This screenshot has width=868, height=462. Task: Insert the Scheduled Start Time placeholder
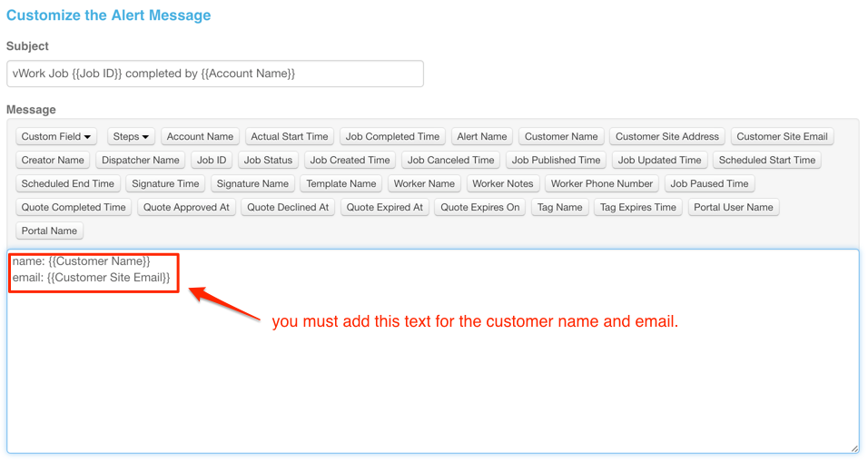pyautogui.click(x=766, y=161)
